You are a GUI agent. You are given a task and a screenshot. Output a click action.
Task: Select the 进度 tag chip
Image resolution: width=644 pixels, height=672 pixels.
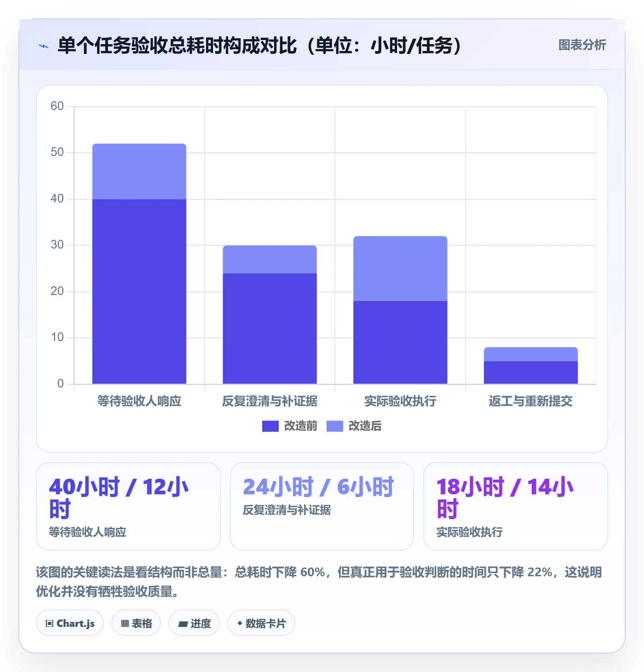pyautogui.click(x=194, y=623)
